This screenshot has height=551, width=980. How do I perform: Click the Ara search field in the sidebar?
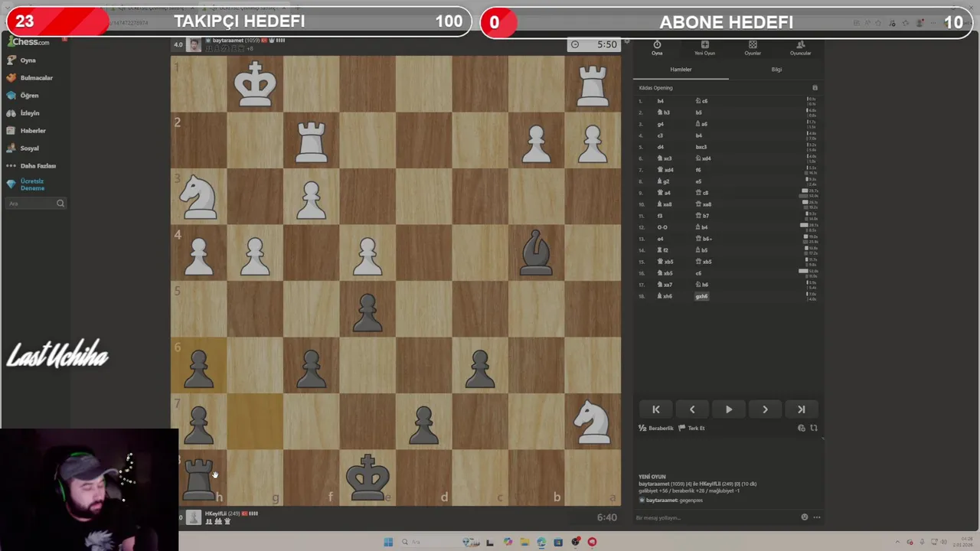(36, 204)
